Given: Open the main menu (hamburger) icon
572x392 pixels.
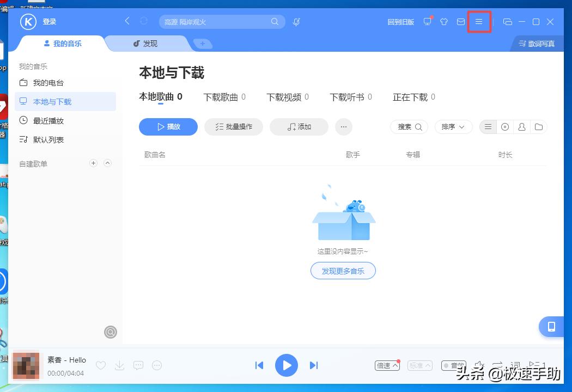Looking at the screenshot, I should pyautogui.click(x=479, y=22).
